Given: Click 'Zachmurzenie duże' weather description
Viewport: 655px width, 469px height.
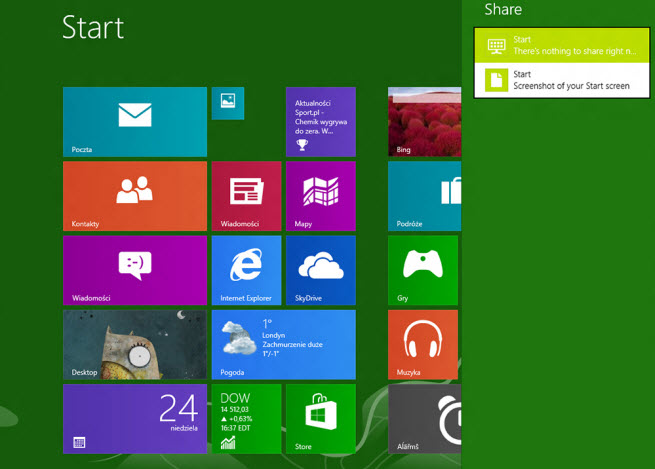Looking at the screenshot, I should coord(292,345).
